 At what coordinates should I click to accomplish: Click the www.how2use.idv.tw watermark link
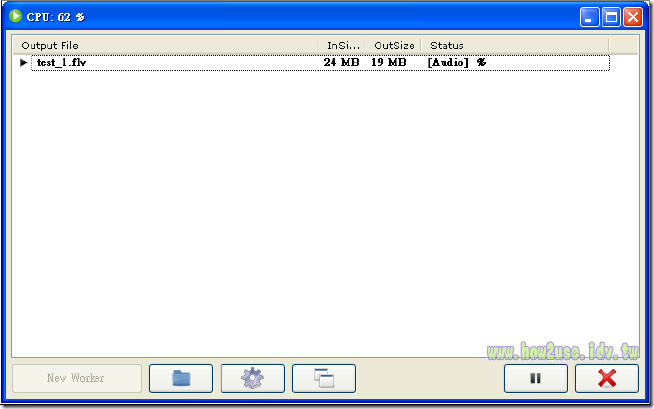click(563, 351)
